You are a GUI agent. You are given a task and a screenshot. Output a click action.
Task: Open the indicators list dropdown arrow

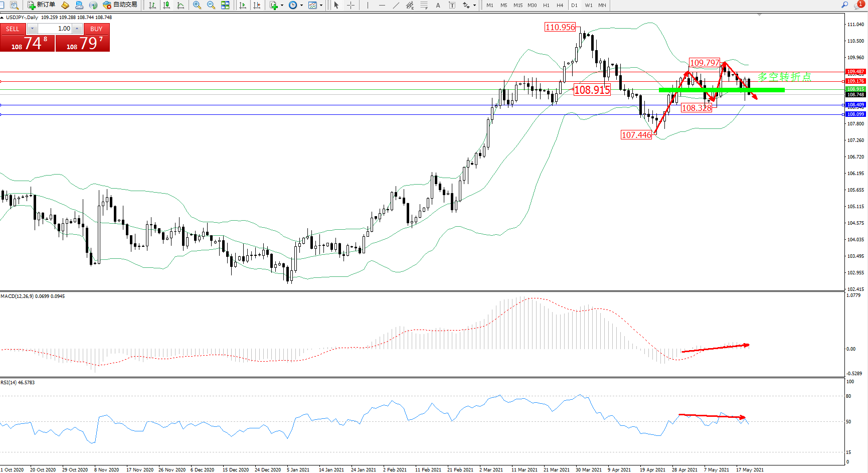(x=282, y=6)
